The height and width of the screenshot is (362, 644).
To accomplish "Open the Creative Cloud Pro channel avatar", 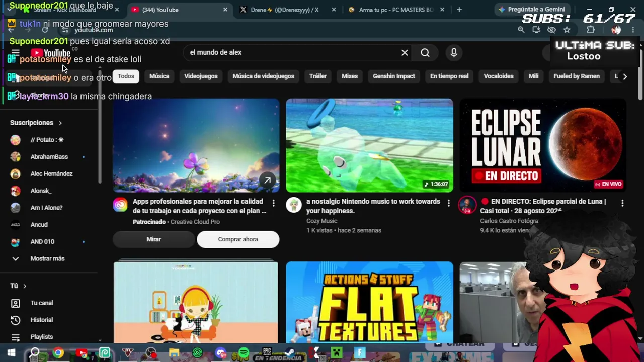I will point(120,205).
